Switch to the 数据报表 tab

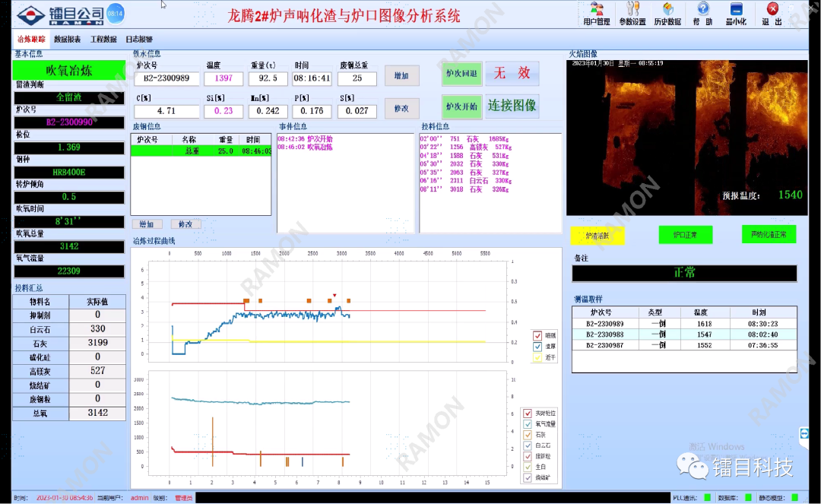tap(68, 40)
